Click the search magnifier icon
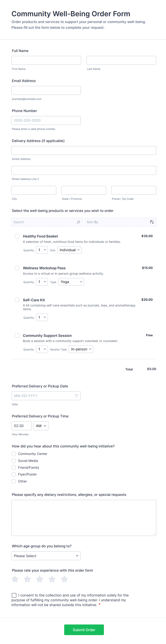 [x=78, y=222]
